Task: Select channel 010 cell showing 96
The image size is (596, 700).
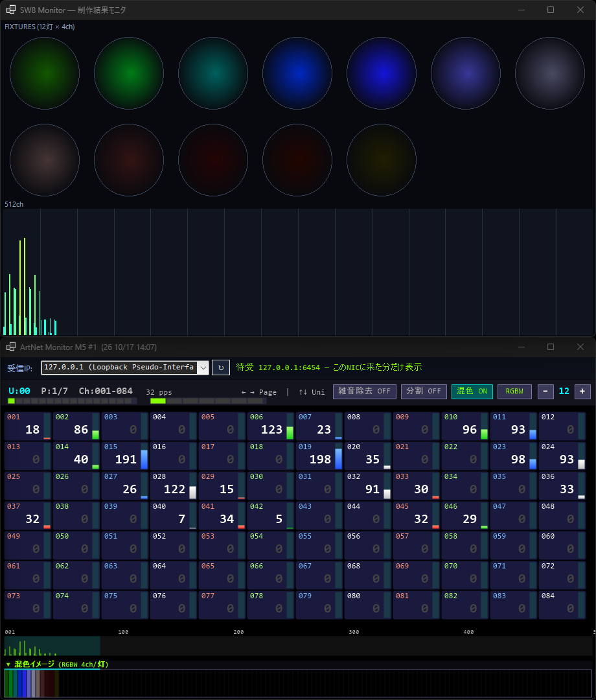Action: (x=465, y=426)
